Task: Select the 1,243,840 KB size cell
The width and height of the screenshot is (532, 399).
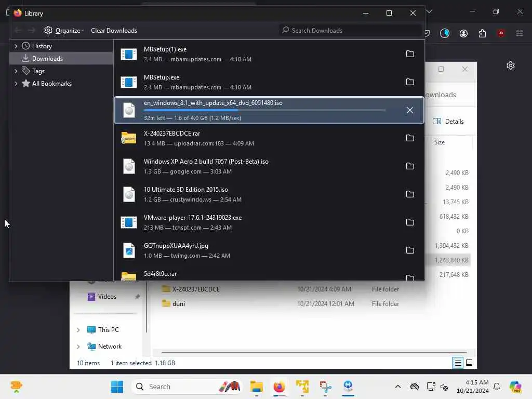Action: [451, 260]
